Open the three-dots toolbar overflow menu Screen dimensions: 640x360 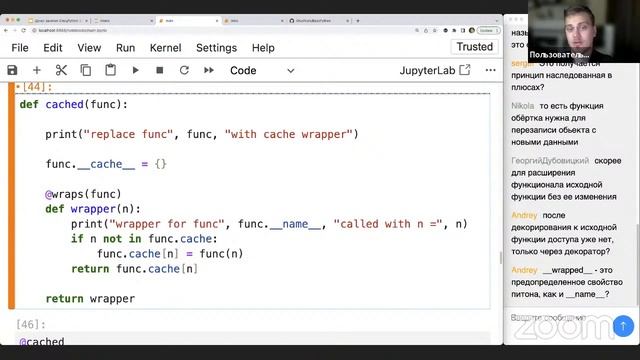(x=491, y=70)
